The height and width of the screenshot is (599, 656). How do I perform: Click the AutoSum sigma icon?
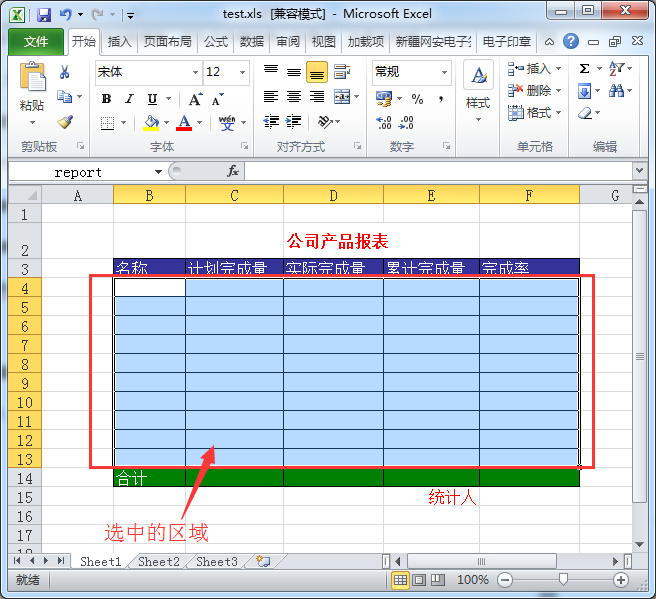coord(584,69)
